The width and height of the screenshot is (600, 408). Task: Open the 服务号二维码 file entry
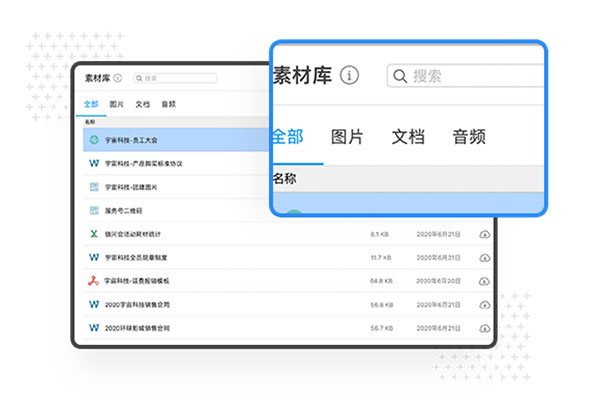coord(125,210)
